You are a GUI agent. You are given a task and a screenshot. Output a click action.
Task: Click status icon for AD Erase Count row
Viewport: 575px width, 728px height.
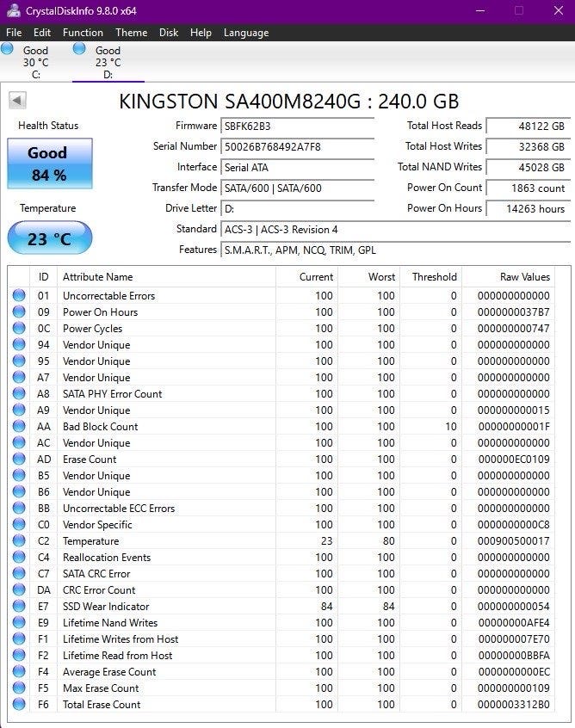coord(19,459)
